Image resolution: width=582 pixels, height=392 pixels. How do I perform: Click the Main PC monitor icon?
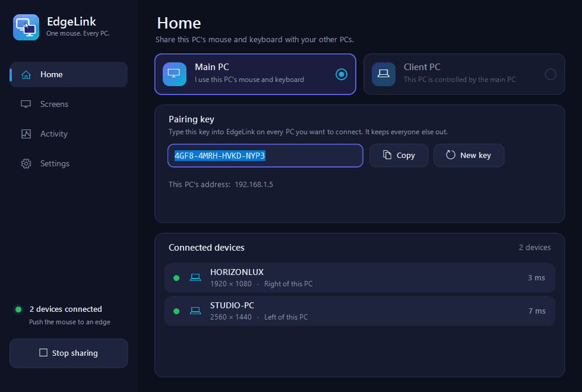coord(175,74)
